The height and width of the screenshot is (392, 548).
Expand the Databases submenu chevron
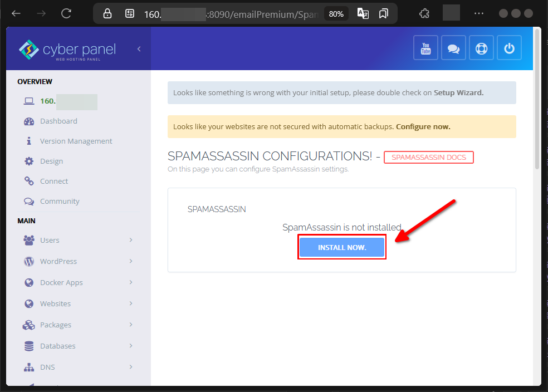point(131,346)
